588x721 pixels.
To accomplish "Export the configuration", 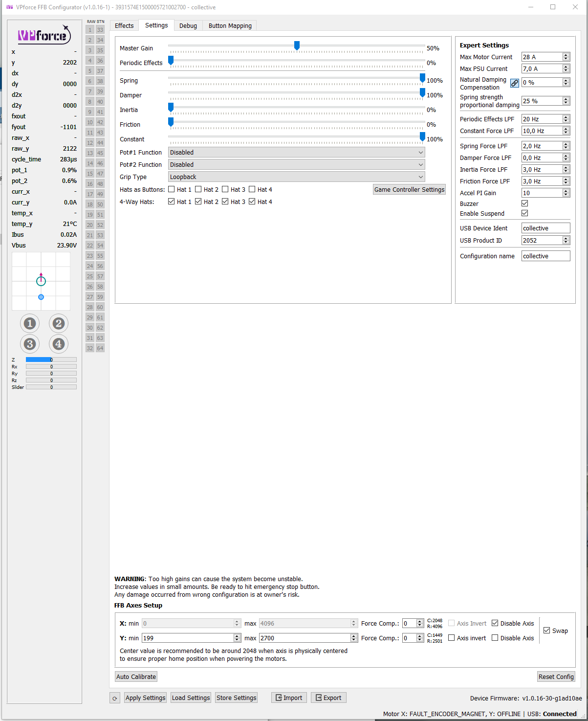I will (x=328, y=698).
